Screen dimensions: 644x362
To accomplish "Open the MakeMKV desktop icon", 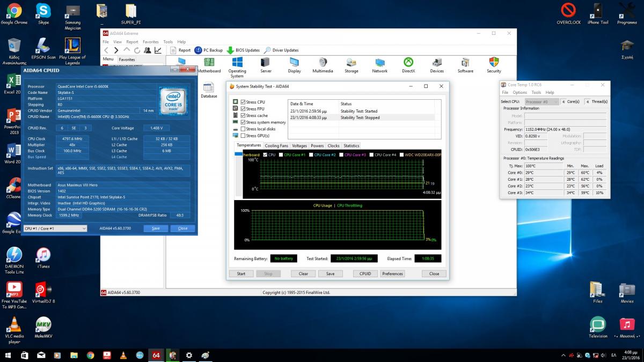I will (x=43, y=328).
